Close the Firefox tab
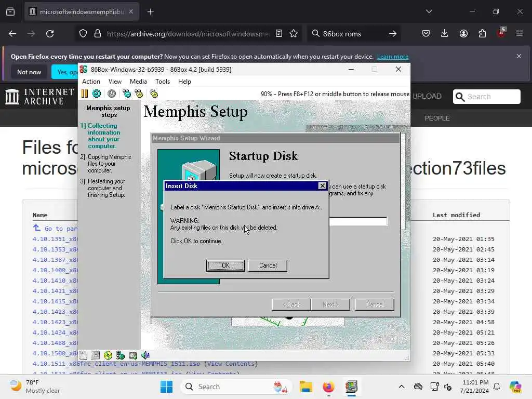Screen dimensions: 532x399 click(x=131, y=12)
